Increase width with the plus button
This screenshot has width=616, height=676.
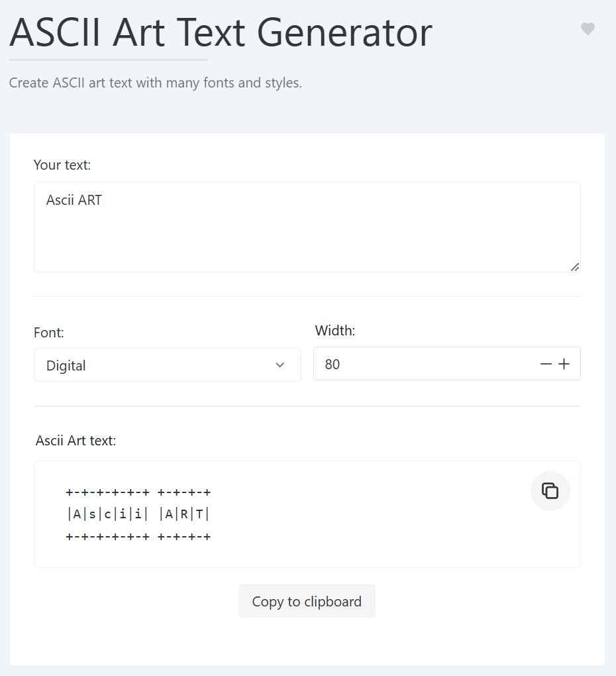(564, 364)
